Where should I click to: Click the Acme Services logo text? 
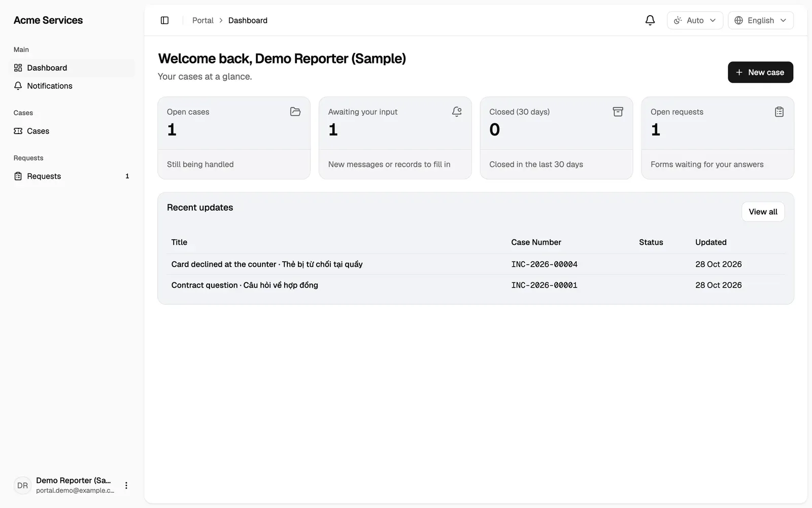click(x=48, y=20)
